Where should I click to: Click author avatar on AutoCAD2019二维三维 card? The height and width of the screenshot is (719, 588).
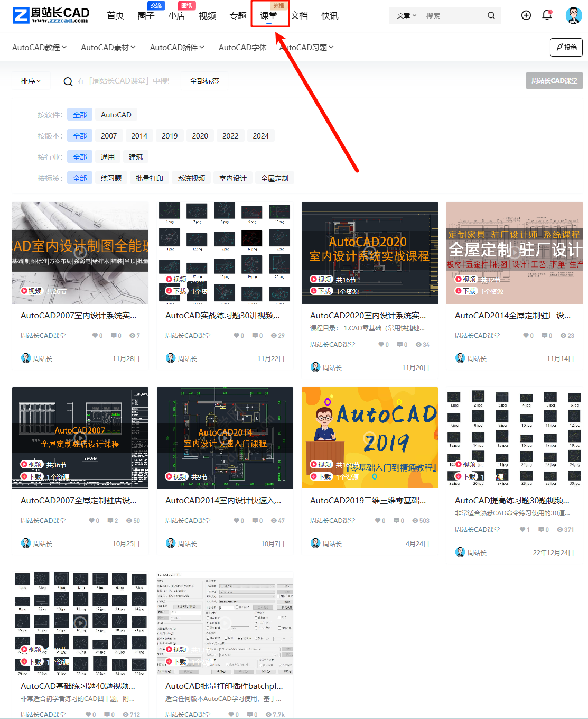pos(315,543)
